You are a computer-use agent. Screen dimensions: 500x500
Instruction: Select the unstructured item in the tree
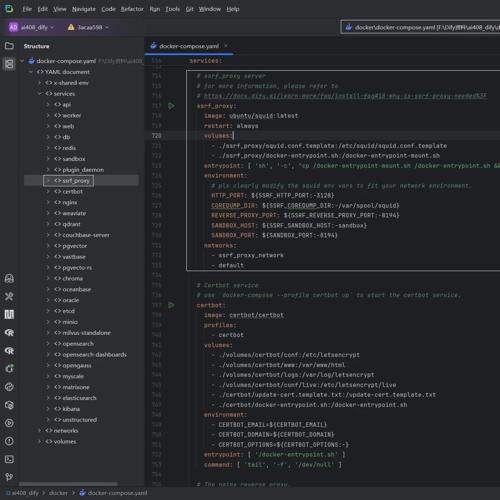point(80,420)
